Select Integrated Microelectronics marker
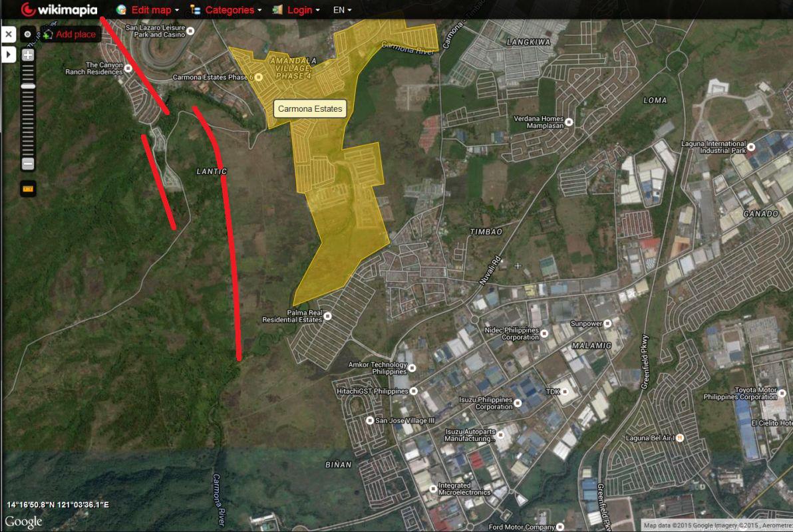The height and width of the screenshot is (532, 793). [x=433, y=489]
